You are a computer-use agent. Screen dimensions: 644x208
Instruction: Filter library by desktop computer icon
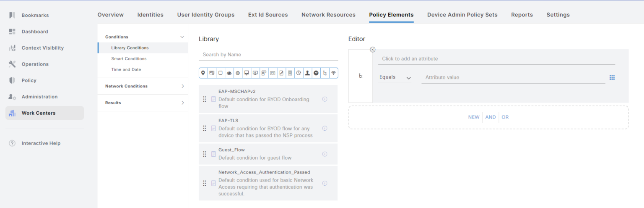tap(255, 73)
